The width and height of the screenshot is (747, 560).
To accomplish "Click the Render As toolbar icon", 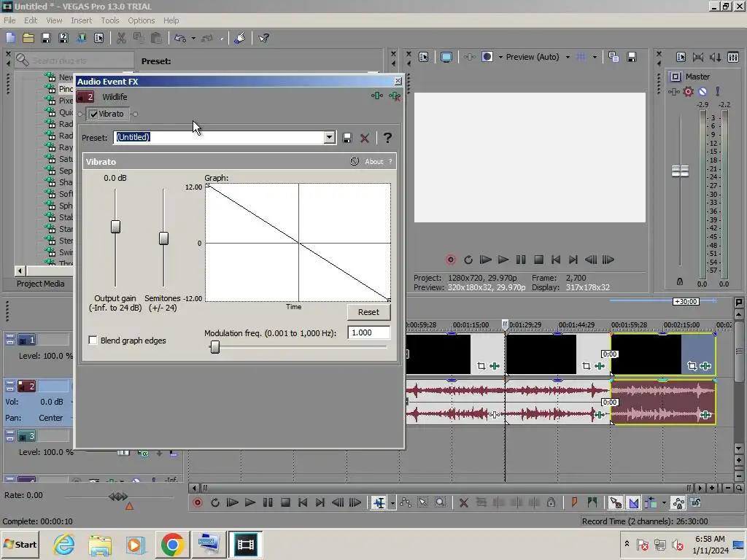I will pos(81,38).
